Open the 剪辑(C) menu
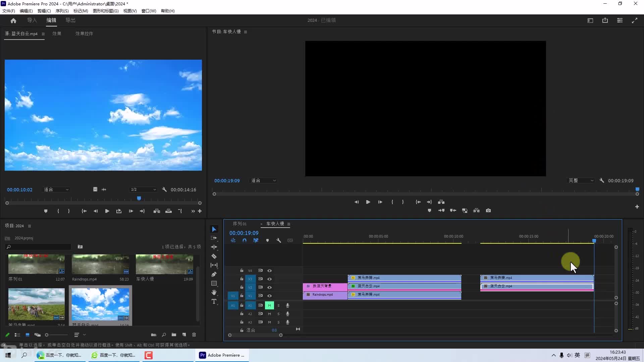The width and height of the screenshot is (644, 362). click(x=44, y=11)
